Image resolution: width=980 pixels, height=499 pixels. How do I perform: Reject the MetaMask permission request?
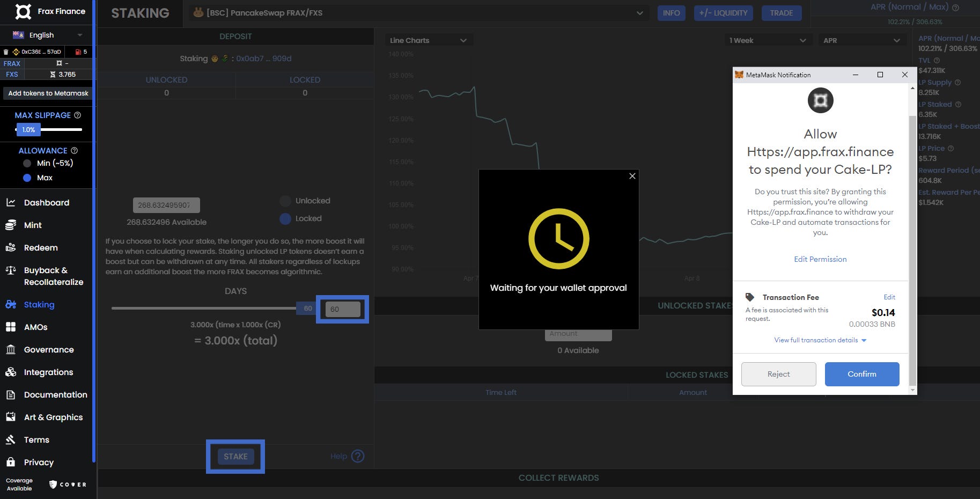[779, 374]
